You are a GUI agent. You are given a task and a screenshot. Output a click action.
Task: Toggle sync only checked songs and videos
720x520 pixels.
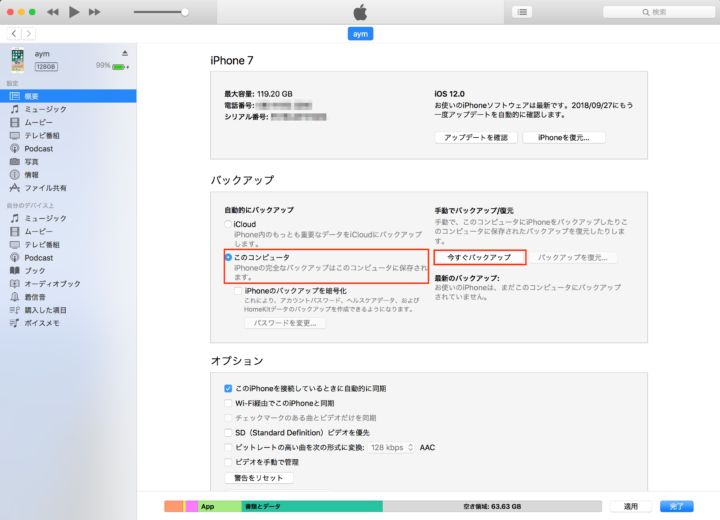point(228,418)
